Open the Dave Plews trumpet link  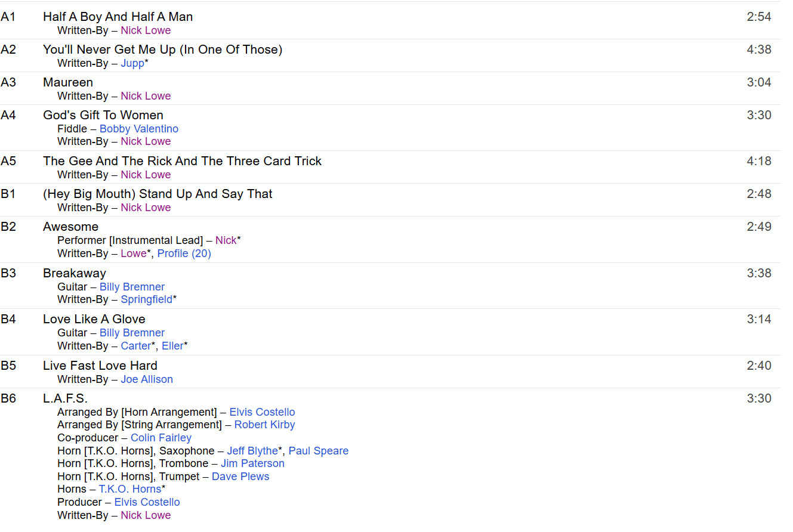240,477
